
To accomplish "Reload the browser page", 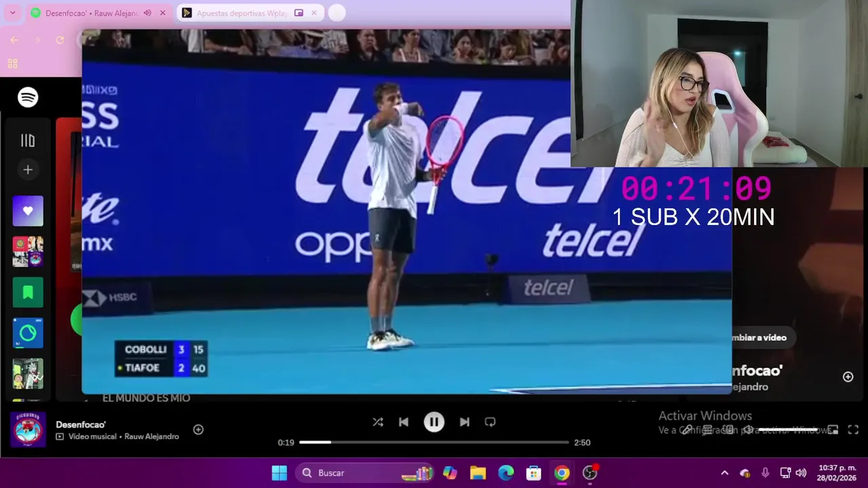I will (60, 40).
